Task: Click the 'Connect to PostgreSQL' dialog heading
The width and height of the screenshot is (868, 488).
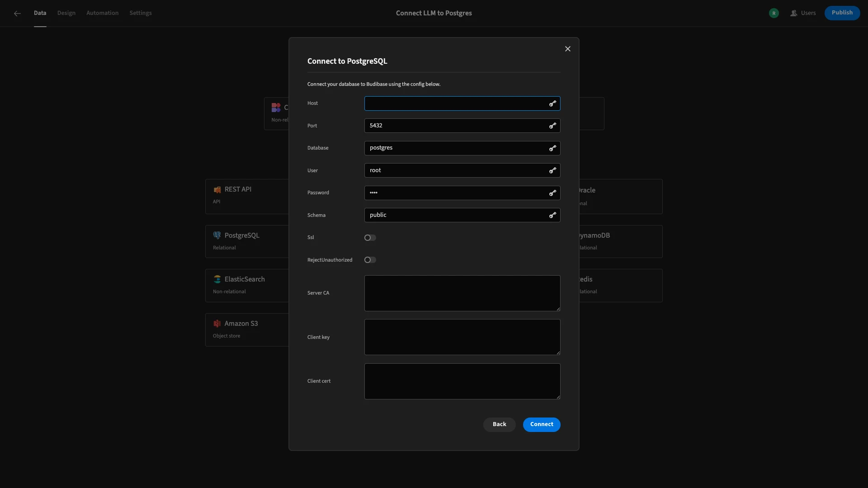Action: (x=347, y=61)
